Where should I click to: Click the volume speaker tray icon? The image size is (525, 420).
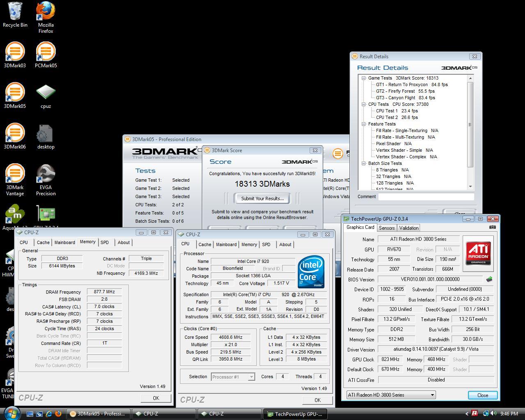(x=493, y=413)
